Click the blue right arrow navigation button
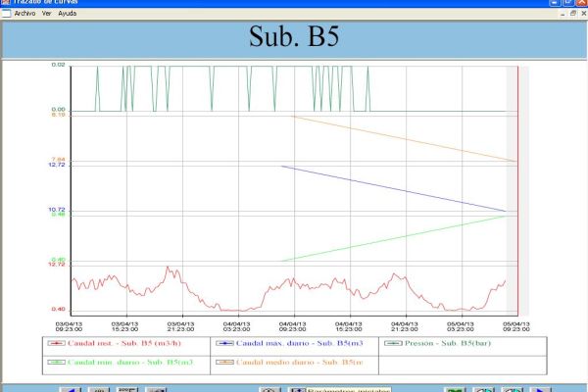Viewport: 588px width, 392px height. pos(540,390)
